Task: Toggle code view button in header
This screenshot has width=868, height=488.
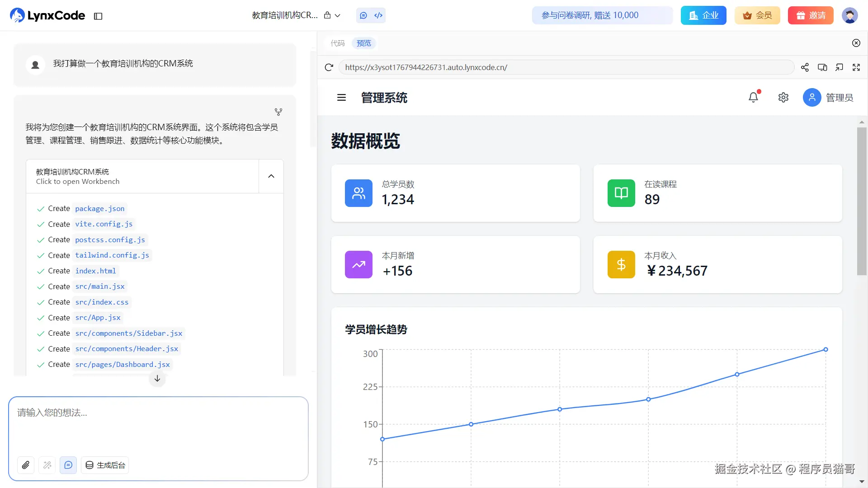Action: 378,15
